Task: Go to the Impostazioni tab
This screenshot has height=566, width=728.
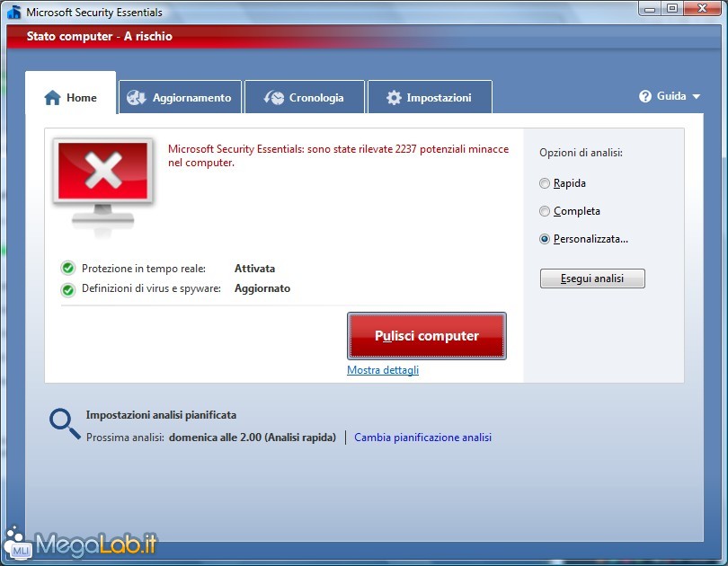Action: [x=430, y=97]
